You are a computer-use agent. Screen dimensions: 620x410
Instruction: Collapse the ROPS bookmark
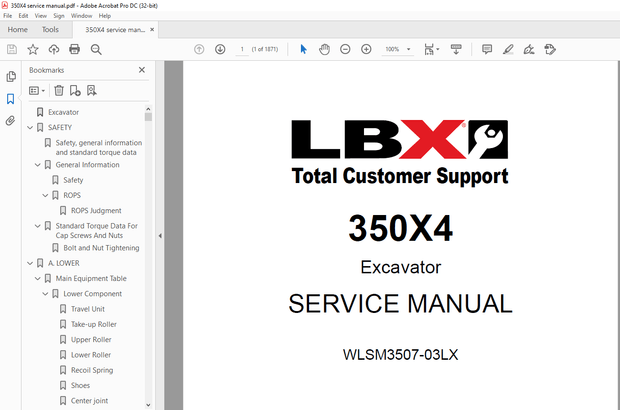tap(45, 195)
